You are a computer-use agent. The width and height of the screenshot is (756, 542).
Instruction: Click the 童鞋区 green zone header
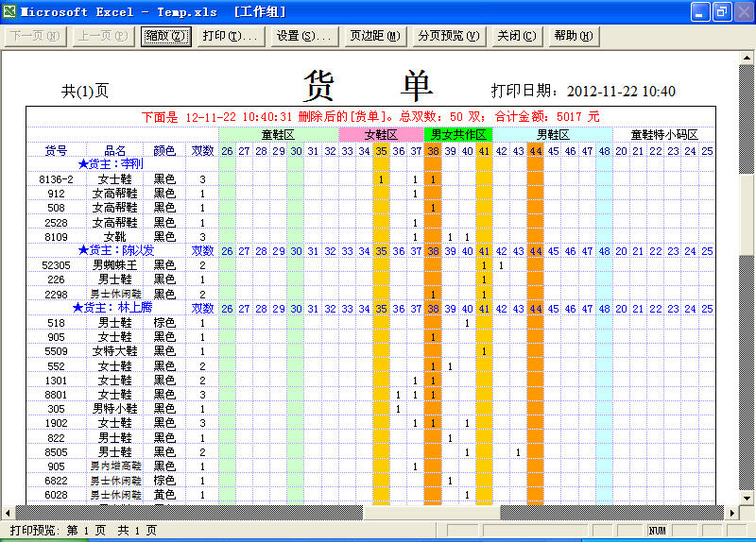(x=278, y=134)
